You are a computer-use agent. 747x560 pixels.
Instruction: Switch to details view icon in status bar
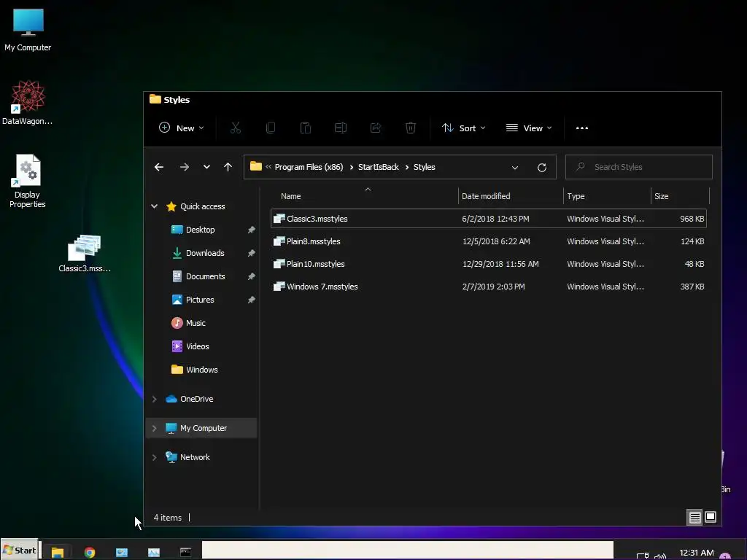coord(694,517)
